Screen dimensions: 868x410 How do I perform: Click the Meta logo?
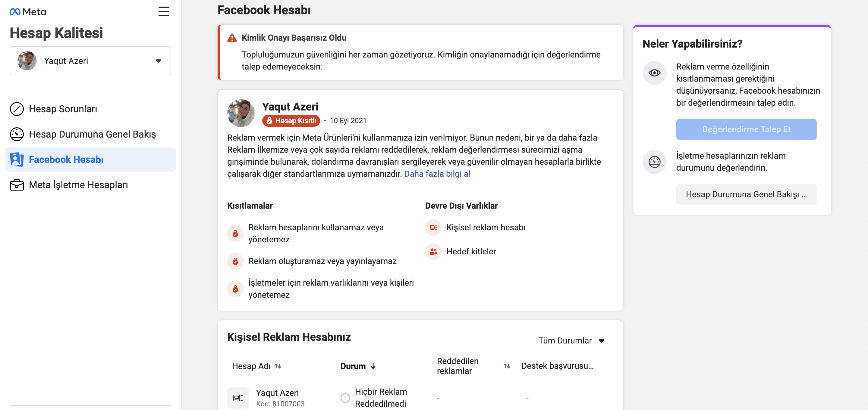click(x=28, y=12)
